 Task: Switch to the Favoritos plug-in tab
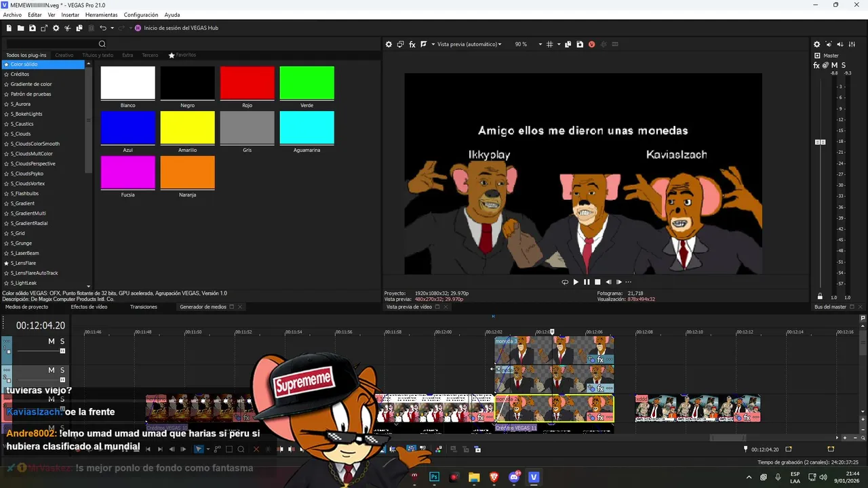tap(182, 55)
